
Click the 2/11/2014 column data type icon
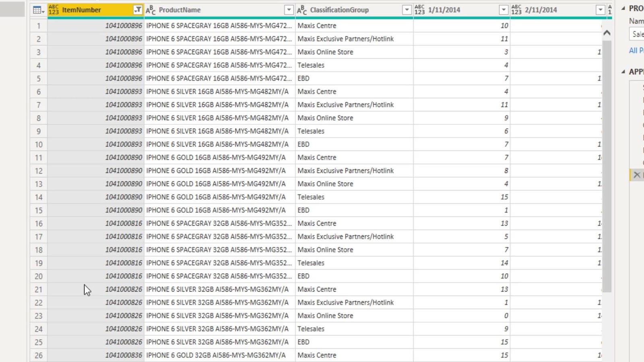tap(516, 10)
